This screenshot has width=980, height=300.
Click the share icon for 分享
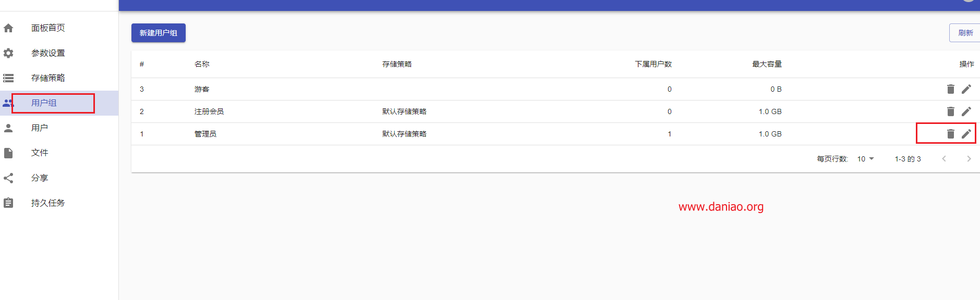coord(8,178)
